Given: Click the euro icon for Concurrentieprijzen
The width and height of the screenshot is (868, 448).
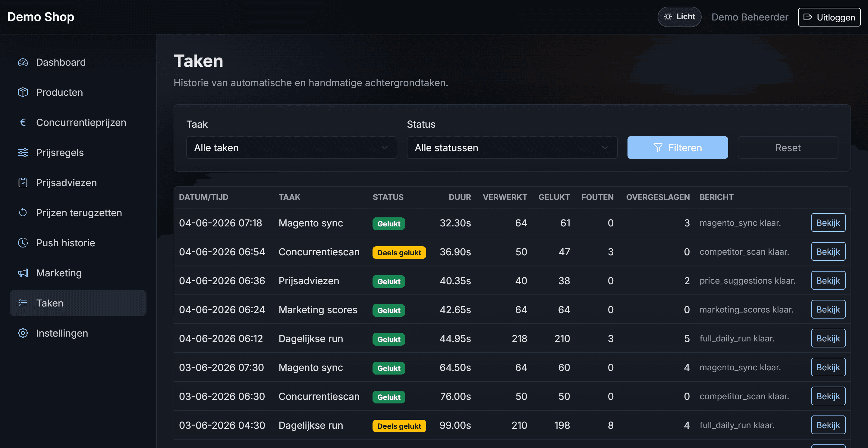Looking at the screenshot, I should (23, 122).
